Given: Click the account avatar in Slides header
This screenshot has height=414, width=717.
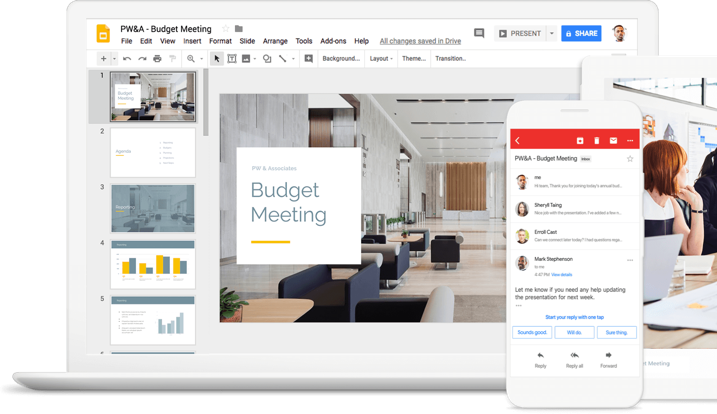Looking at the screenshot, I should point(619,33).
